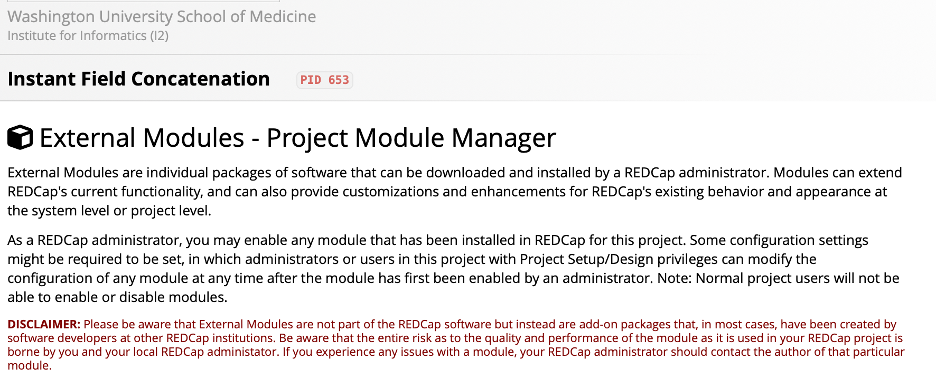The width and height of the screenshot is (936, 378).
Task: Click "Project Module Manager" in the main heading
Action: click(x=411, y=138)
